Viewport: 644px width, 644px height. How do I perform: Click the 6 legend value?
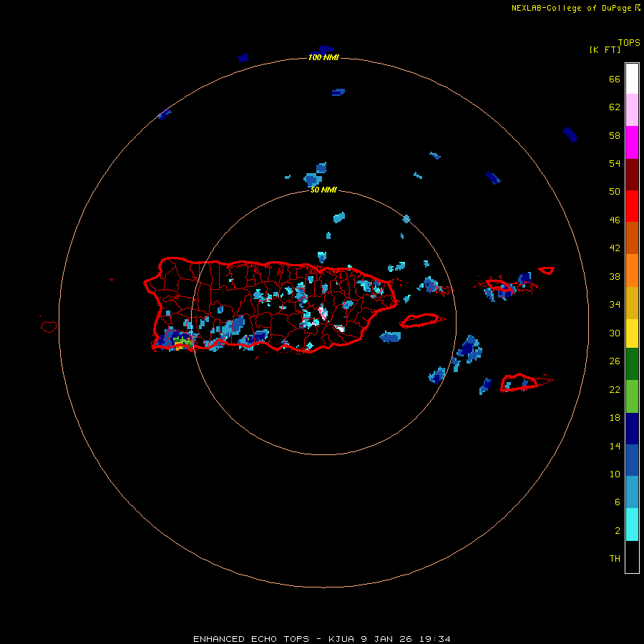click(x=618, y=502)
